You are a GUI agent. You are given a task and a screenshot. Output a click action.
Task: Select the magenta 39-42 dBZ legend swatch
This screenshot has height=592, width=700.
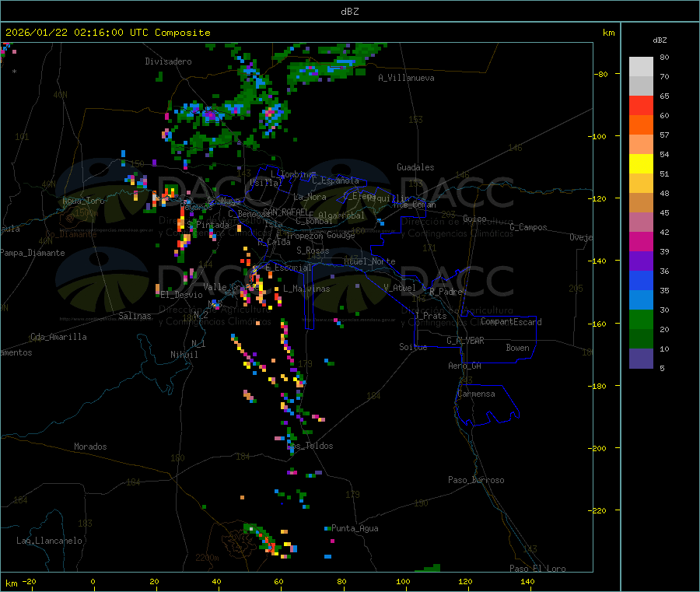click(x=641, y=241)
